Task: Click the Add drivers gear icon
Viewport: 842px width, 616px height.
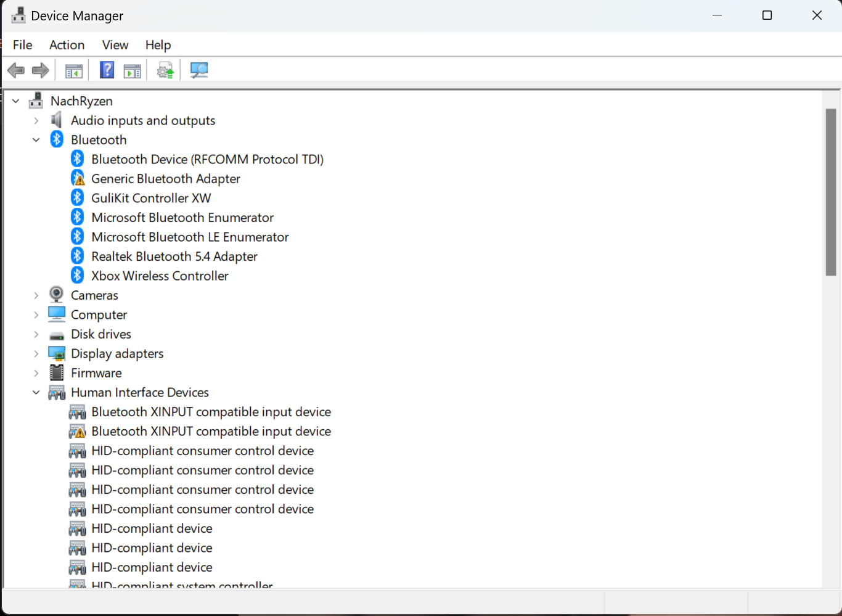Action: [165, 70]
